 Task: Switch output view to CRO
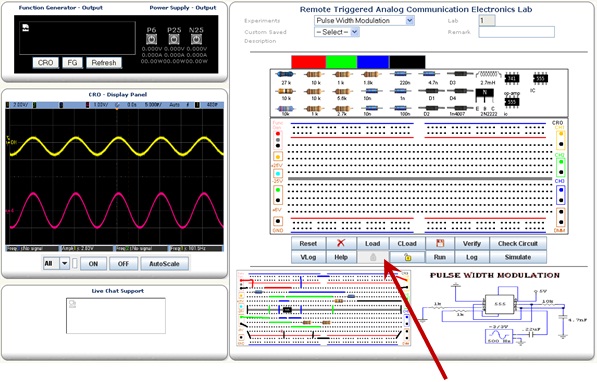click(x=46, y=63)
